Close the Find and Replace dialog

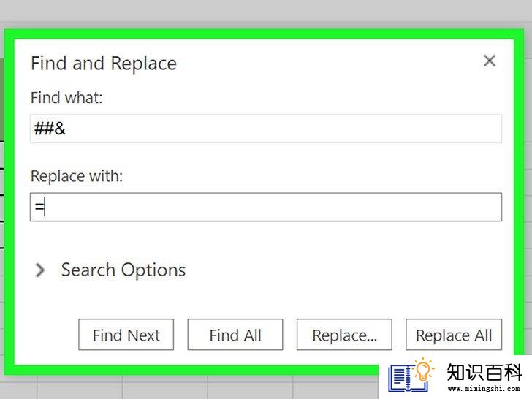pyautogui.click(x=490, y=61)
